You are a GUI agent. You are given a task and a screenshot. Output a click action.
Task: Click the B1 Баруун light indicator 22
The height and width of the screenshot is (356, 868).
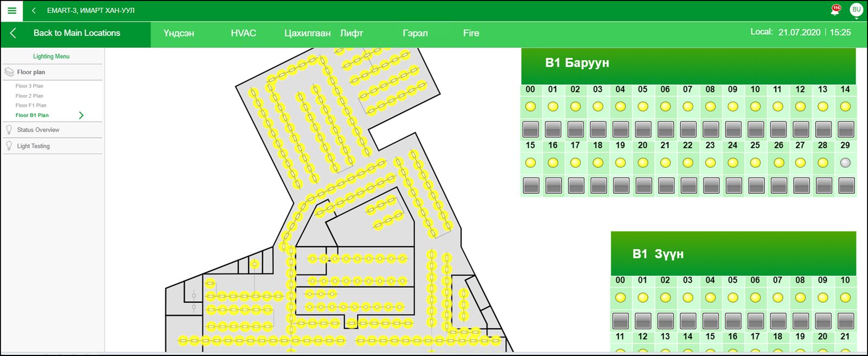click(688, 162)
